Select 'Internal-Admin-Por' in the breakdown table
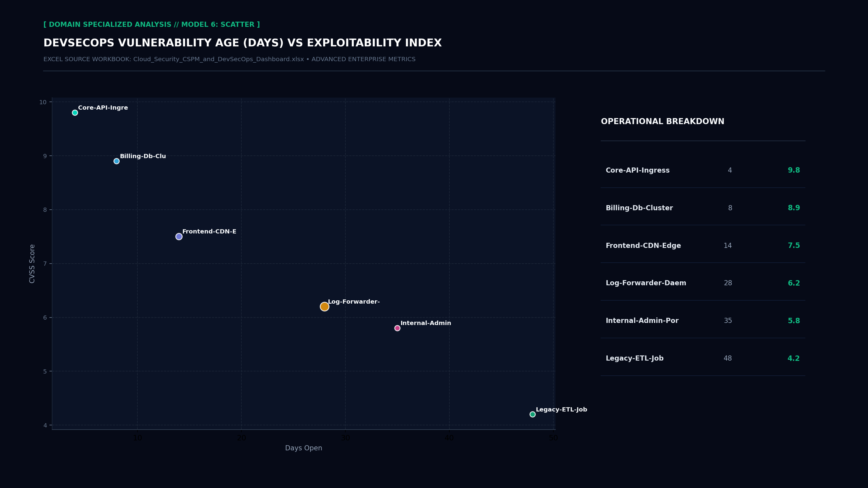868x488 pixels. coord(642,321)
